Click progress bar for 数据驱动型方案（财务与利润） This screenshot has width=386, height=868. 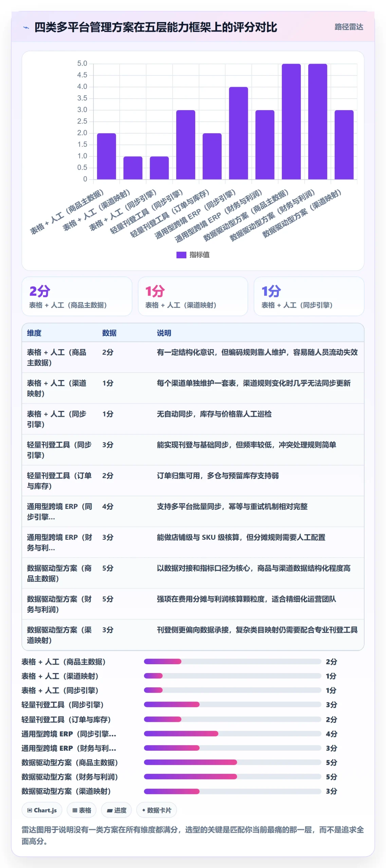tap(232, 776)
